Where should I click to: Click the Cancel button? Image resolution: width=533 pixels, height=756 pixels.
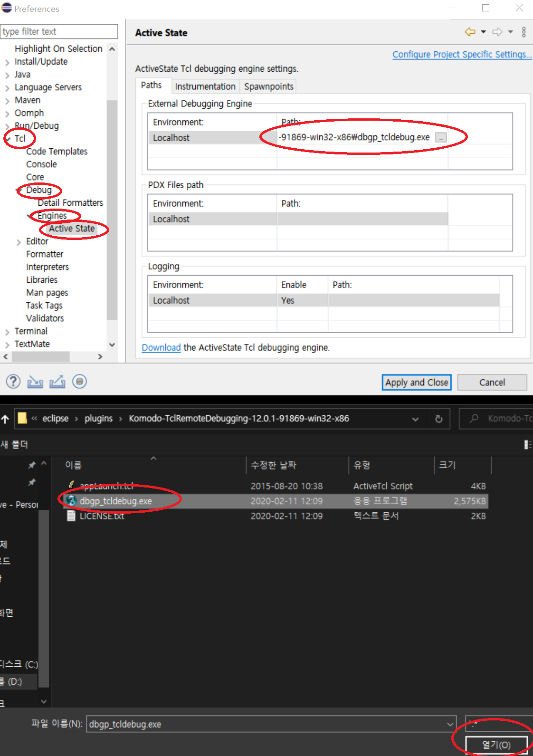[492, 382]
